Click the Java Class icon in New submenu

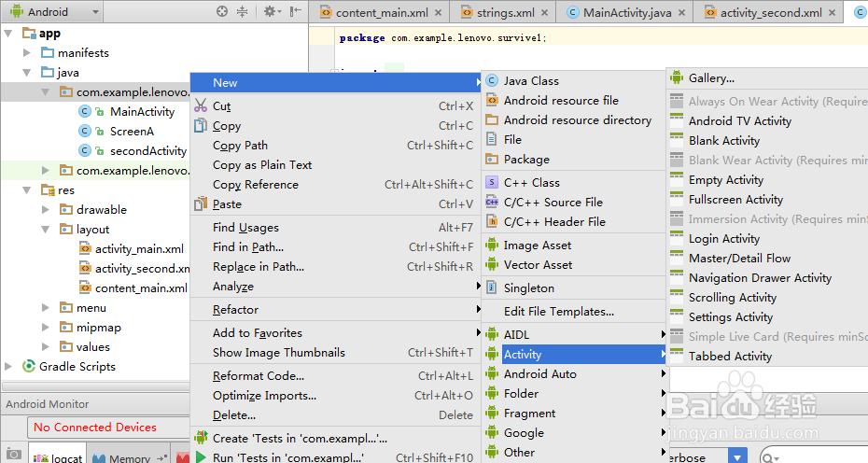(x=492, y=81)
